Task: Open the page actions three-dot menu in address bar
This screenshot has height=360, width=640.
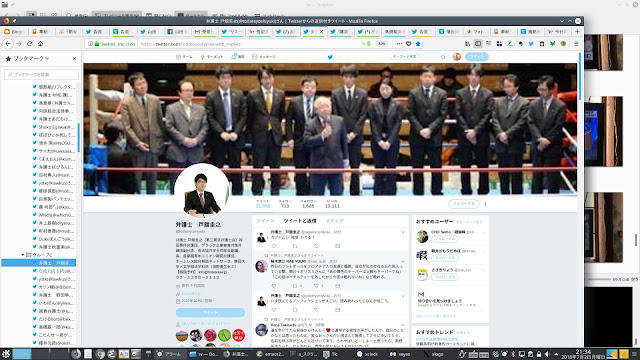Action: [399, 44]
